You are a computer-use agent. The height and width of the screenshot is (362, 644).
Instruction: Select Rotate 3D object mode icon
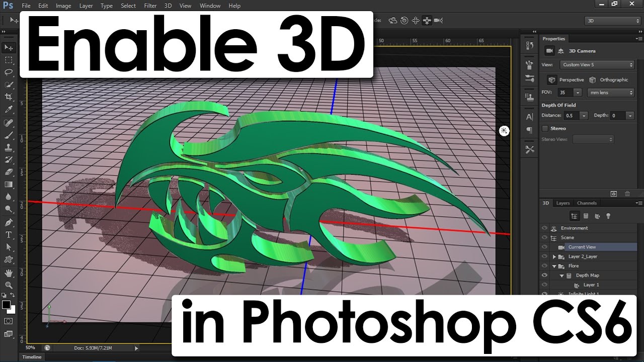pyautogui.click(x=393, y=21)
